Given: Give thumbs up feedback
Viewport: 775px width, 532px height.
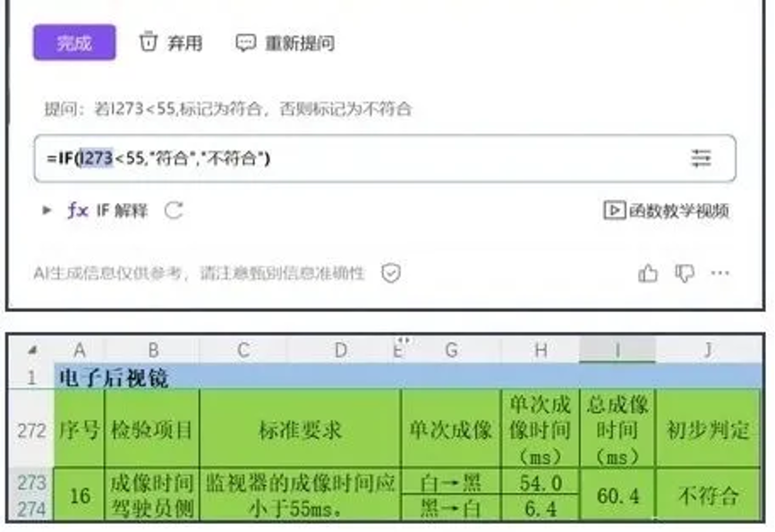Looking at the screenshot, I should (x=648, y=273).
